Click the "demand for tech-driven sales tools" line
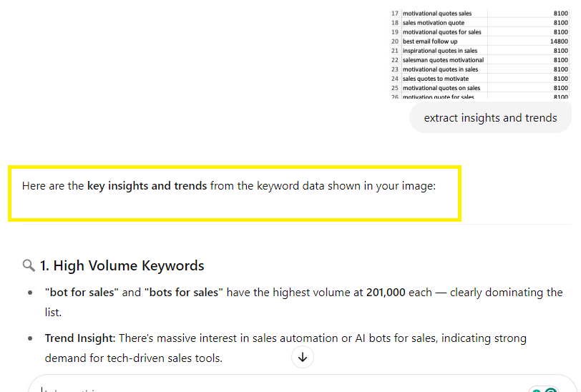This screenshot has width=581, height=392. (x=133, y=358)
